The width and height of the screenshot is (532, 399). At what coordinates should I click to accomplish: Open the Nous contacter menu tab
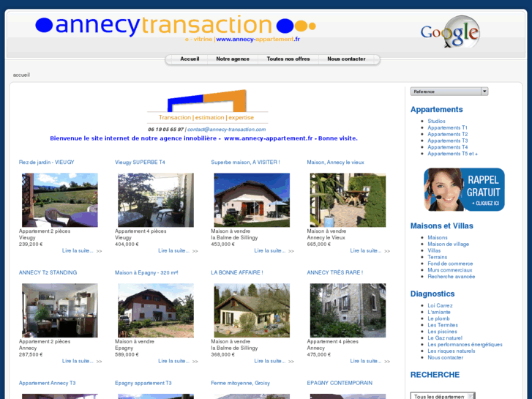[x=346, y=59]
